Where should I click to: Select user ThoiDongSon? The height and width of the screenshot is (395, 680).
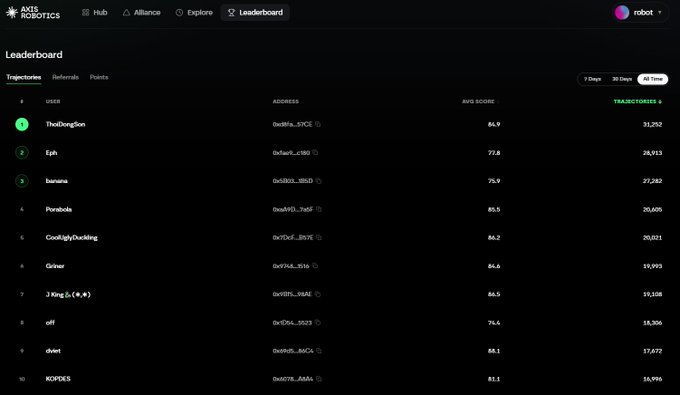(65, 124)
